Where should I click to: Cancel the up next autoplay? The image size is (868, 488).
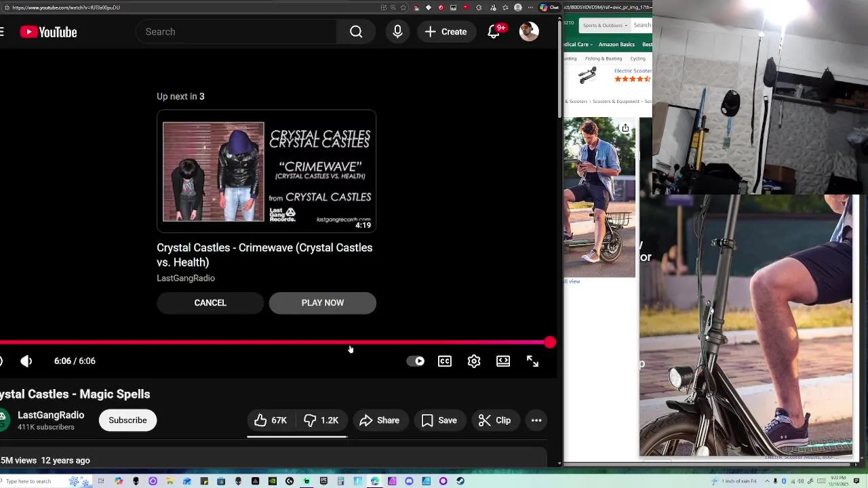coord(210,303)
